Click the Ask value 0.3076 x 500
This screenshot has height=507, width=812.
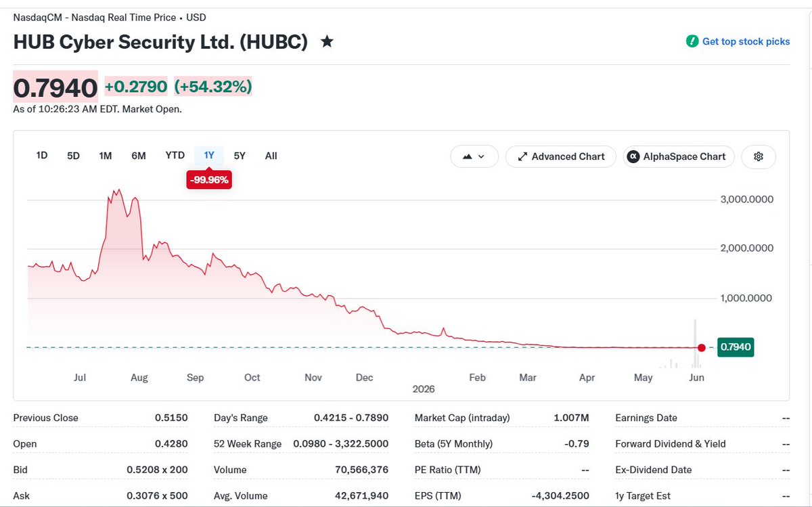coord(157,496)
